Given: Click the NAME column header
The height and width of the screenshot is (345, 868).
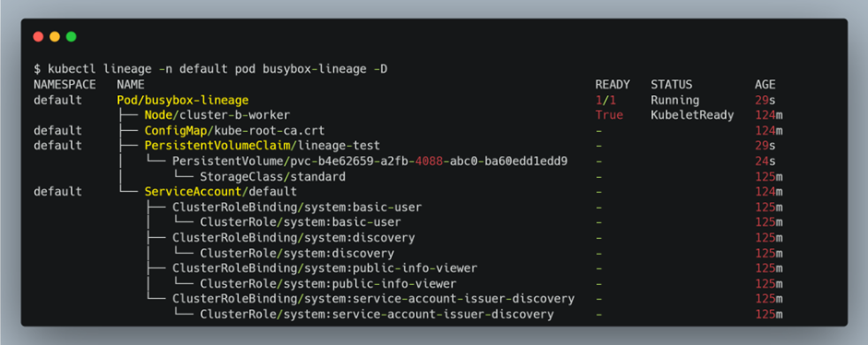Looking at the screenshot, I should (x=131, y=85).
